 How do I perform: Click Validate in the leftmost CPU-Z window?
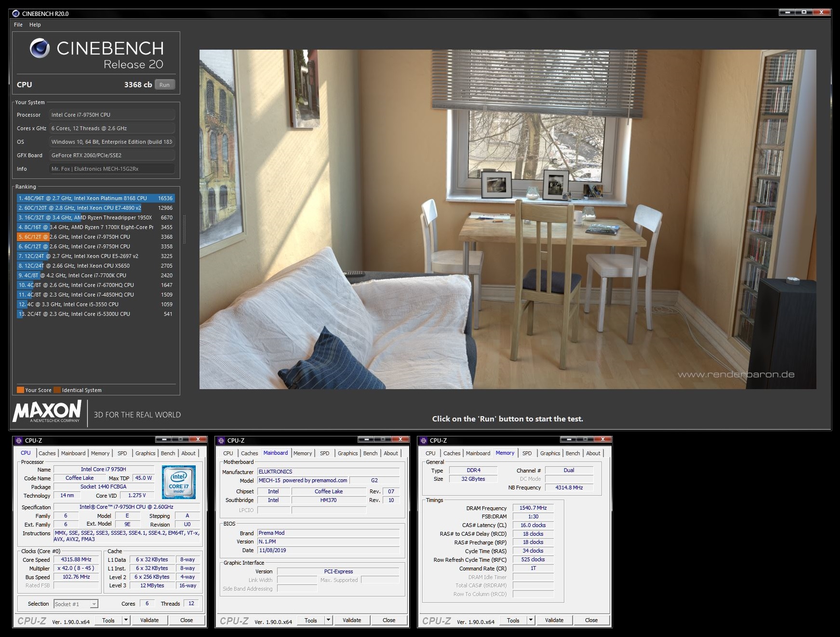[x=149, y=620]
